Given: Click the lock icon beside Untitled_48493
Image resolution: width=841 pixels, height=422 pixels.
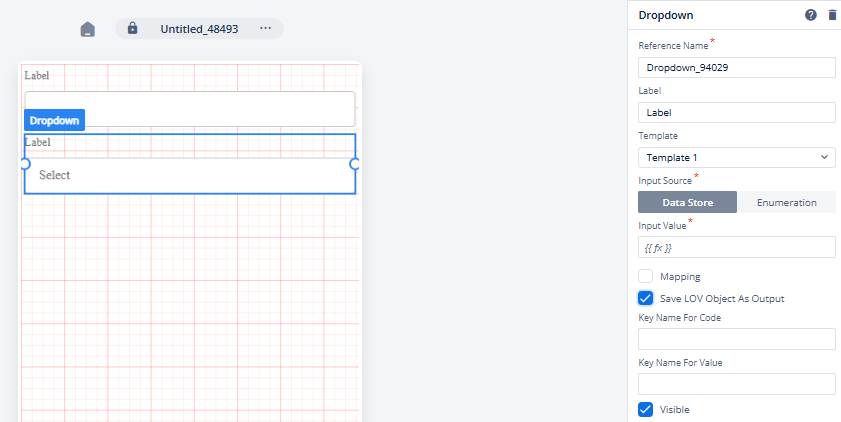Looking at the screenshot, I should point(132,28).
